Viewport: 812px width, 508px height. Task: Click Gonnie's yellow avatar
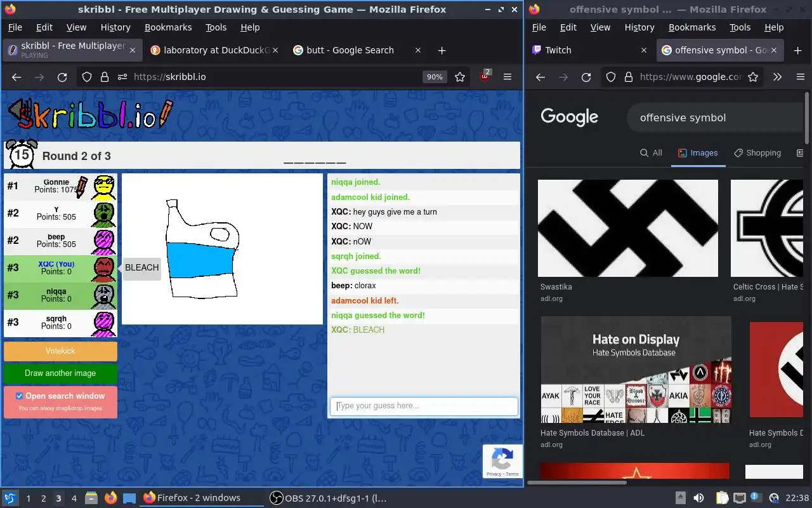[103, 187]
